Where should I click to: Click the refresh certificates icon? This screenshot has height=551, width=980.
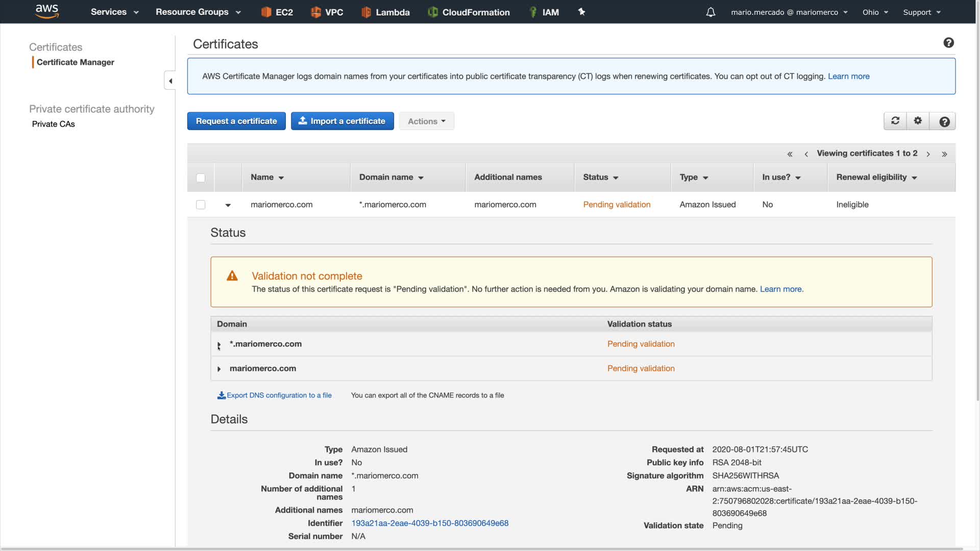pyautogui.click(x=895, y=121)
